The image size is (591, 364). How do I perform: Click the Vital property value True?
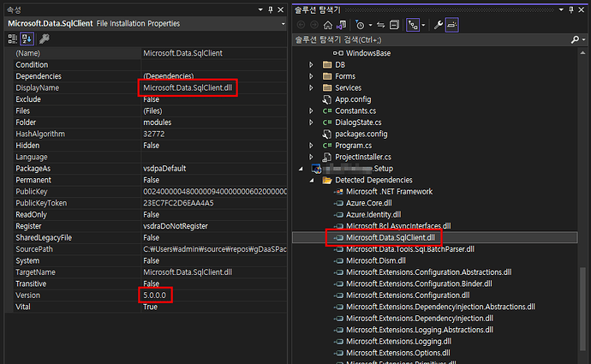(150, 307)
